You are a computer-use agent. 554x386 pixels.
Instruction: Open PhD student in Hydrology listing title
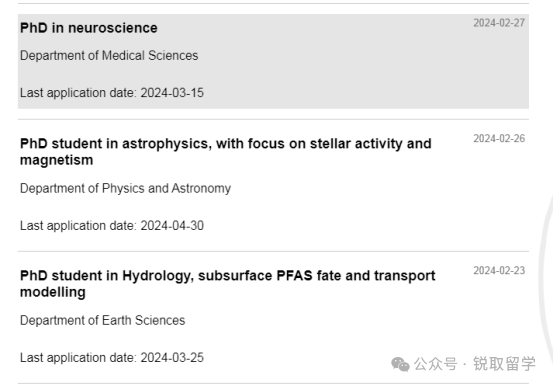[228, 284]
